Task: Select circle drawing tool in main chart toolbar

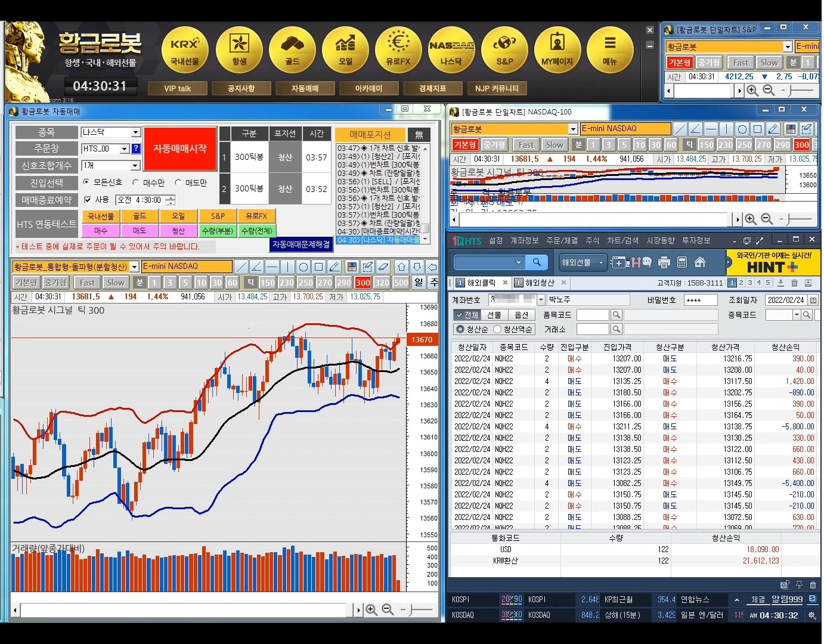Action: [303, 267]
